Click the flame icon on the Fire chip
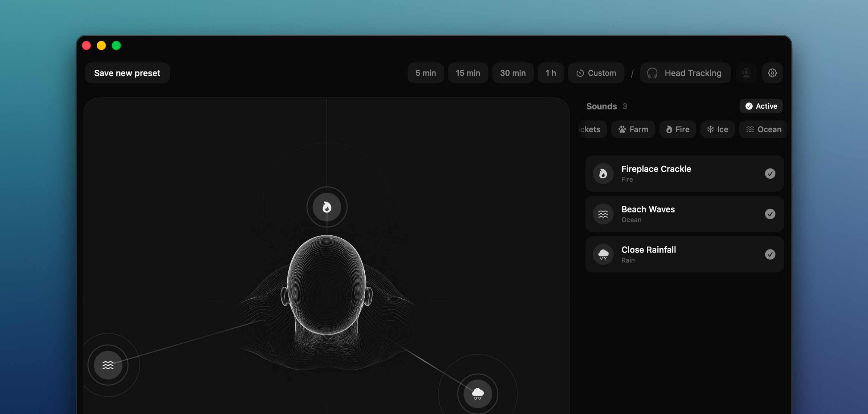The height and width of the screenshot is (414, 868). click(669, 129)
